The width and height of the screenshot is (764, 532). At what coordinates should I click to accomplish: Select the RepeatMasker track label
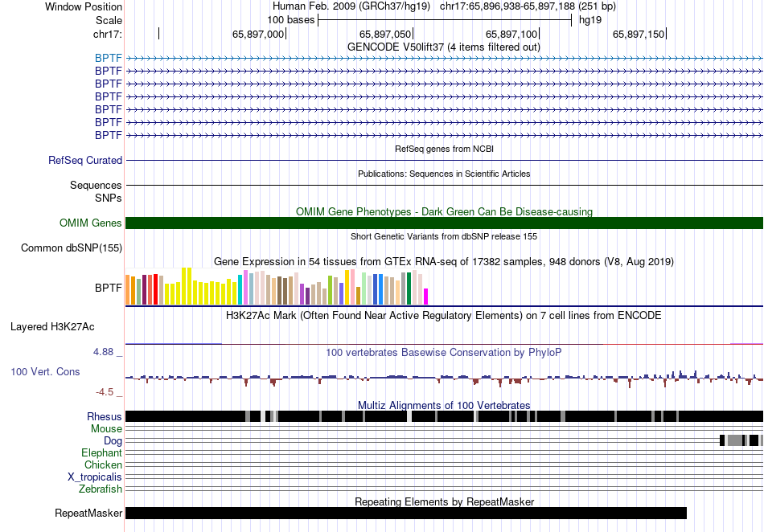tap(88, 513)
